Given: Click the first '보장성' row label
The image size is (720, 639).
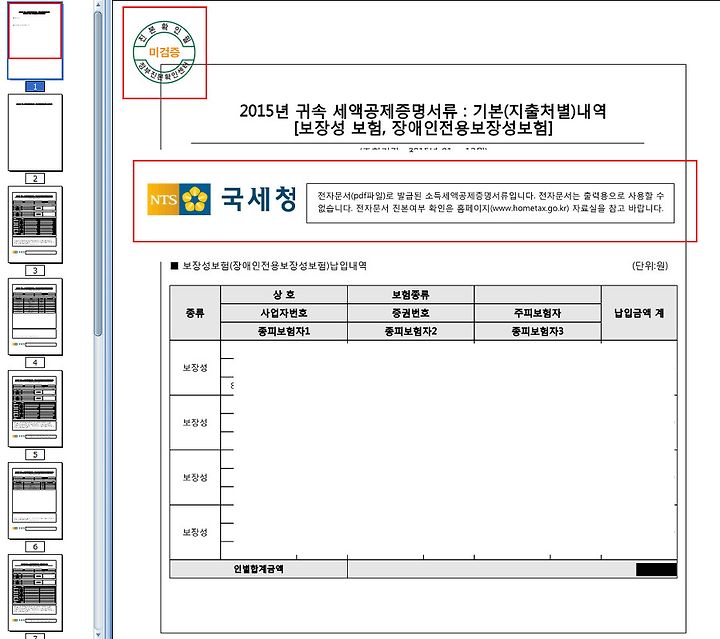Looking at the screenshot, I should pyautogui.click(x=195, y=368).
